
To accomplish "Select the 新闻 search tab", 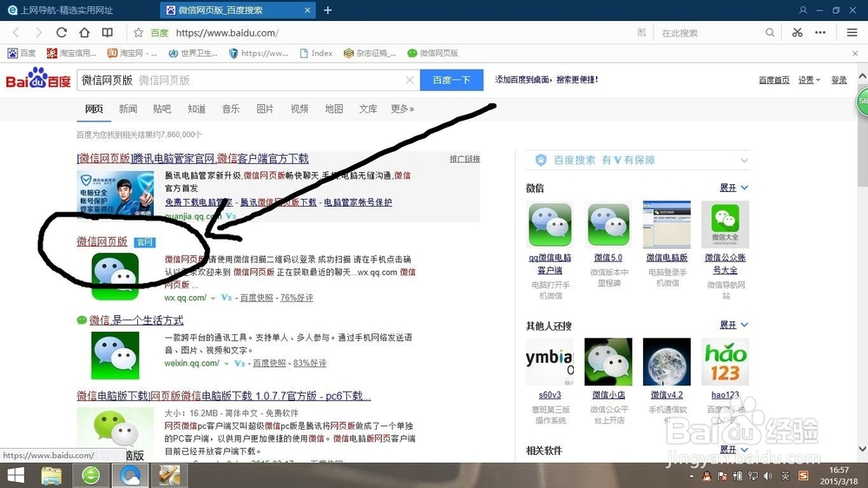I will (128, 109).
